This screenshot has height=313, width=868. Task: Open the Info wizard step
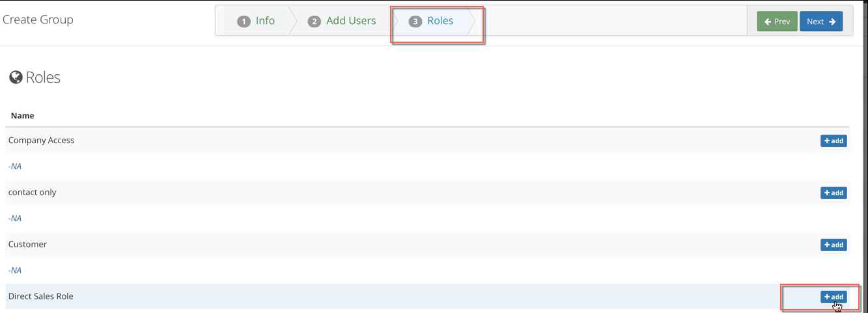(x=256, y=21)
